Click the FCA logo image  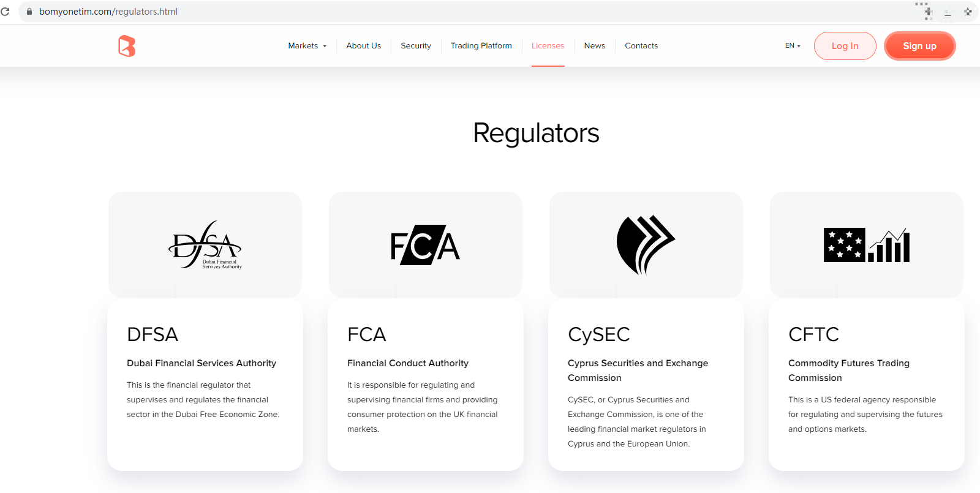point(425,245)
